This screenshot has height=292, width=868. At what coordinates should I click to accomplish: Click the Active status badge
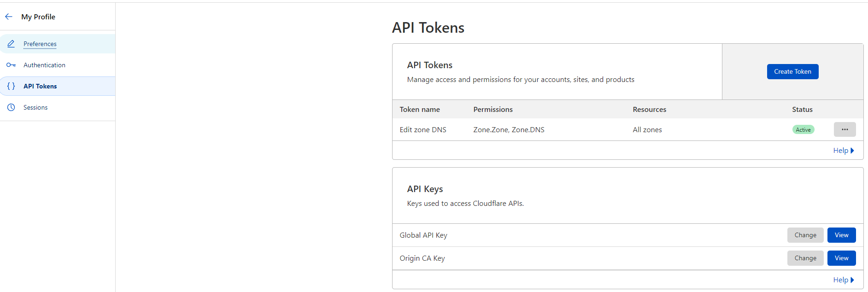[803, 130]
